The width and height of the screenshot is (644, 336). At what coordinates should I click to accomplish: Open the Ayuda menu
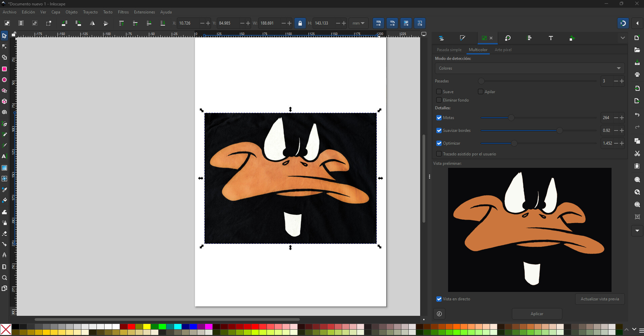coord(166,12)
